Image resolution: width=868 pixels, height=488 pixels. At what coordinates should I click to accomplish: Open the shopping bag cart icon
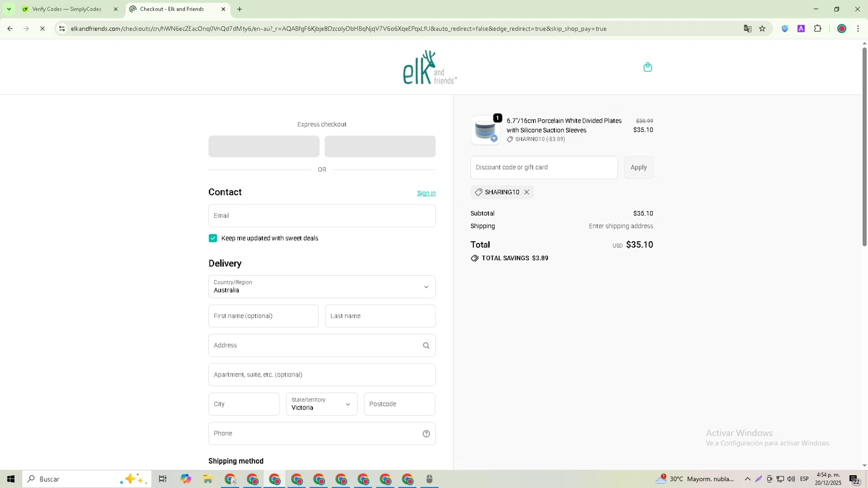click(x=648, y=67)
